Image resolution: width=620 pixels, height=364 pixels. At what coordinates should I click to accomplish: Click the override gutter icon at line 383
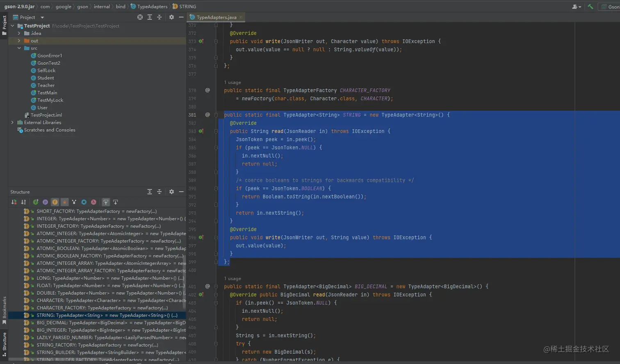tap(201, 131)
